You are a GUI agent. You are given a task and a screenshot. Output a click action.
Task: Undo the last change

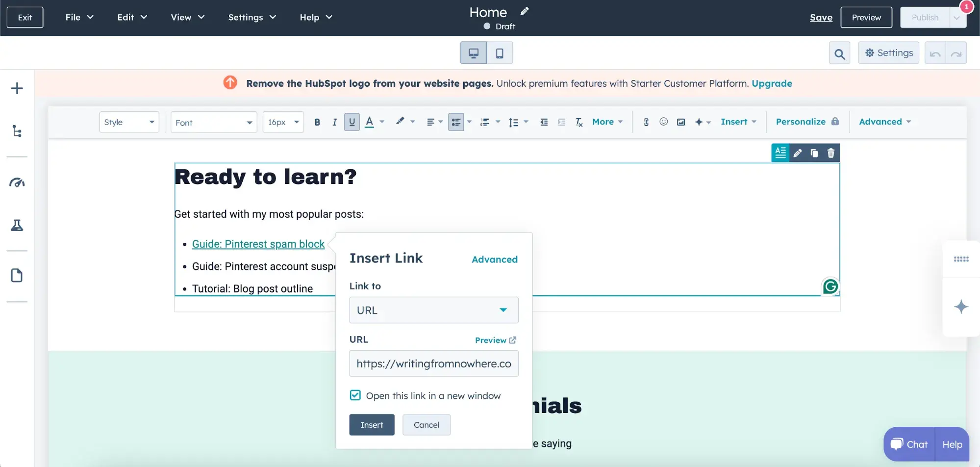point(935,53)
